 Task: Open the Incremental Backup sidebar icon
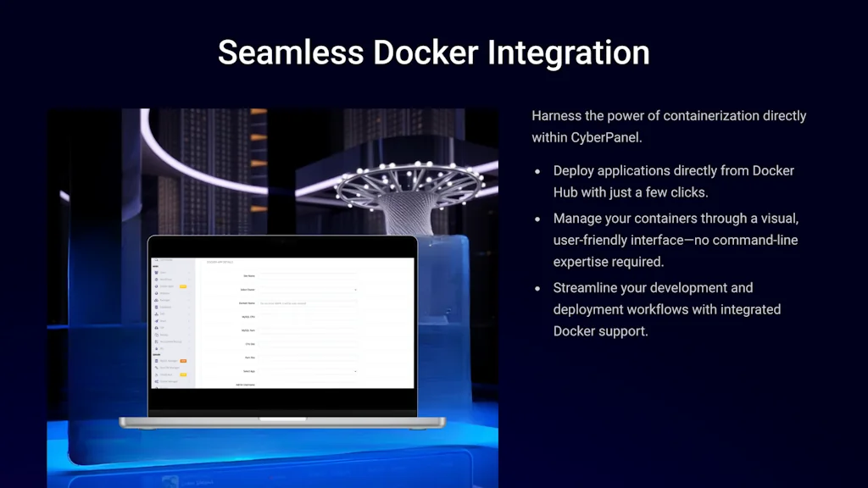pos(156,341)
